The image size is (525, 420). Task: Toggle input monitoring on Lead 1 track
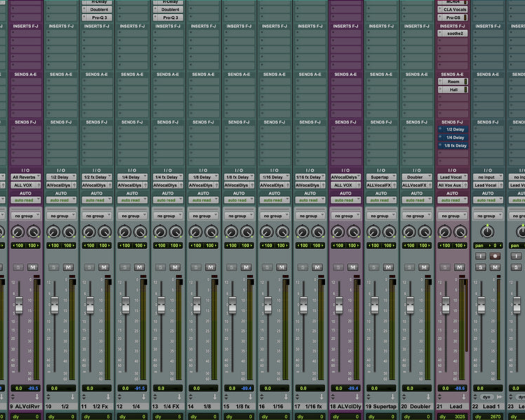(480, 256)
